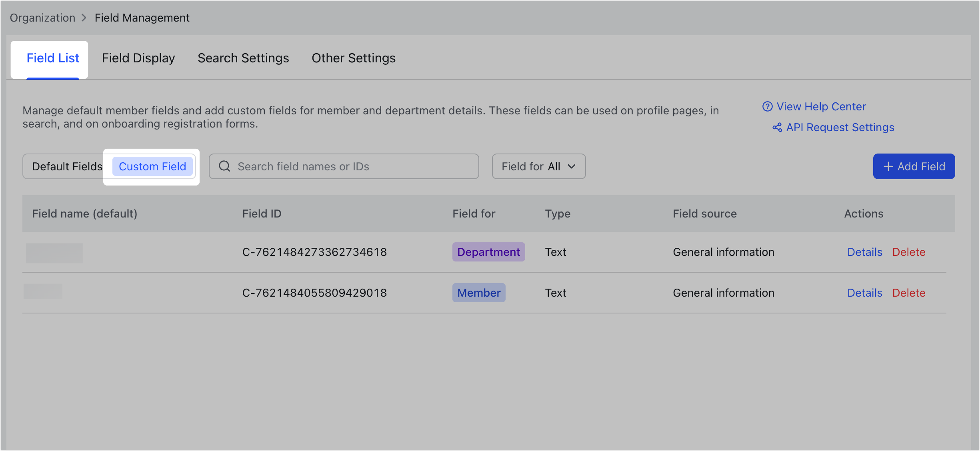Image resolution: width=980 pixels, height=451 pixels.
Task: Click the Actions column header
Action: click(x=864, y=214)
